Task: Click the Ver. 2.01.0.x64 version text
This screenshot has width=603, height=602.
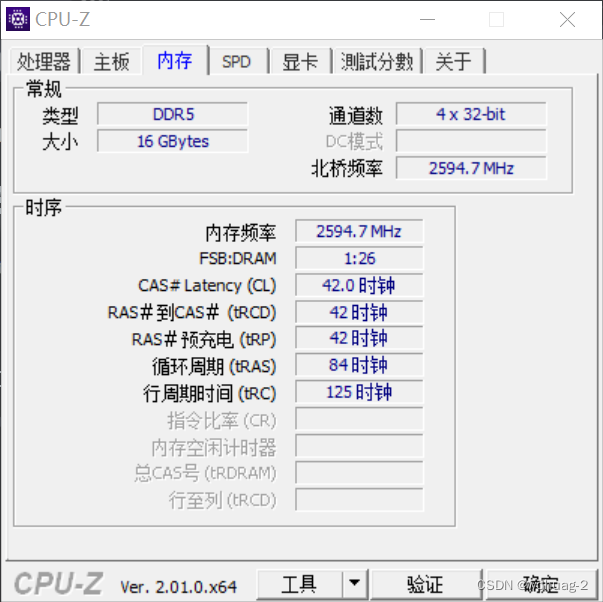Action: coord(178,587)
